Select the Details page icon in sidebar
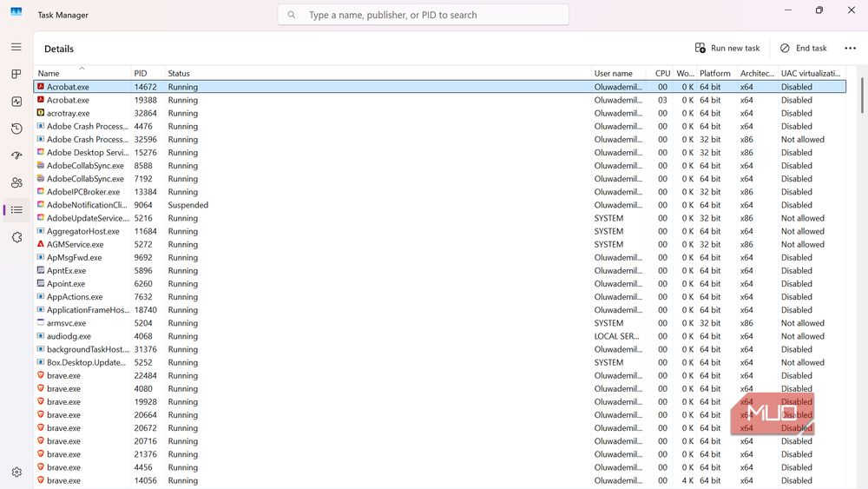The width and height of the screenshot is (868, 489). click(16, 210)
